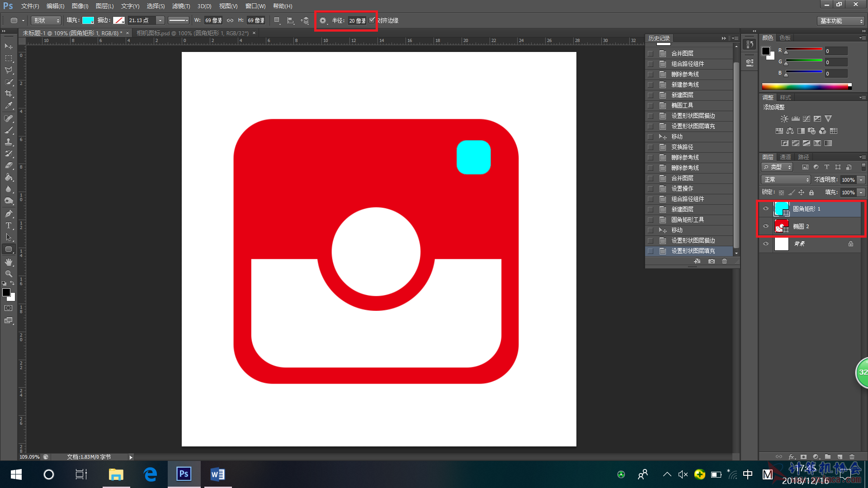Open the 基本功能 workspace dropdown
This screenshot has width=868, height=488.
click(841, 21)
